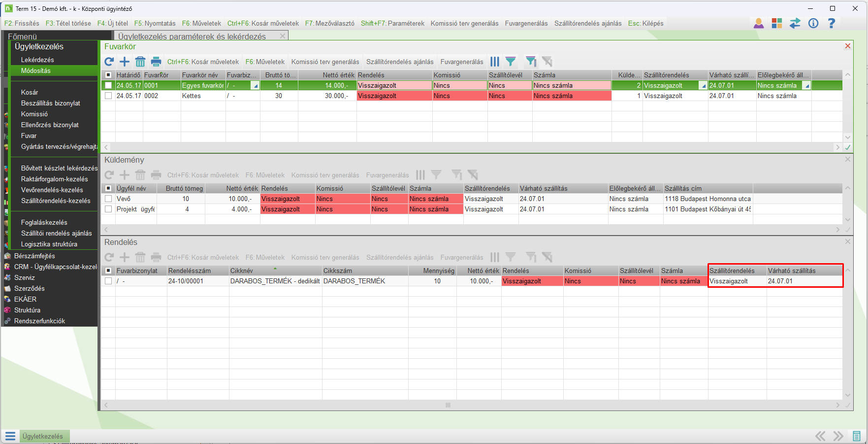
Task: Switch to Ügyletkezelés paraméterek és lekérdezés tab
Action: tap(192, 36)
